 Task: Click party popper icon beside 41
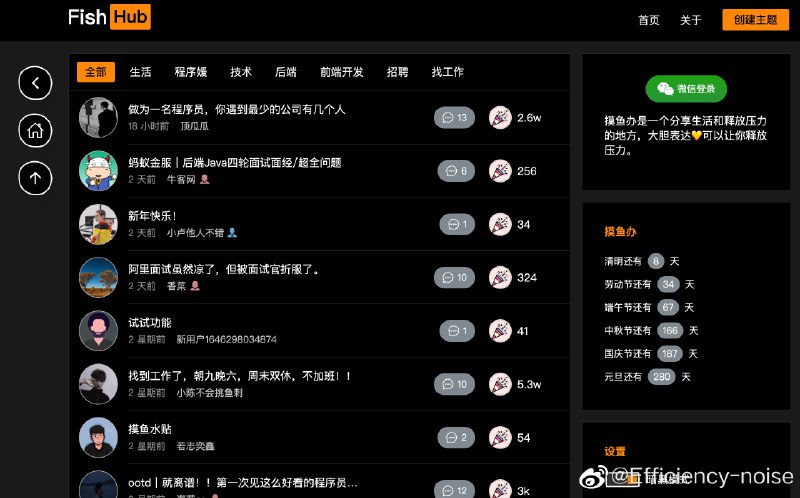coord(500,331)
